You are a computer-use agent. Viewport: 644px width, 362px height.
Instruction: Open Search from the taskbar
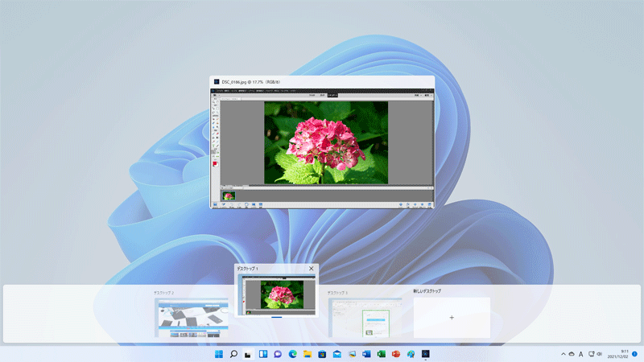pos(233,354)
